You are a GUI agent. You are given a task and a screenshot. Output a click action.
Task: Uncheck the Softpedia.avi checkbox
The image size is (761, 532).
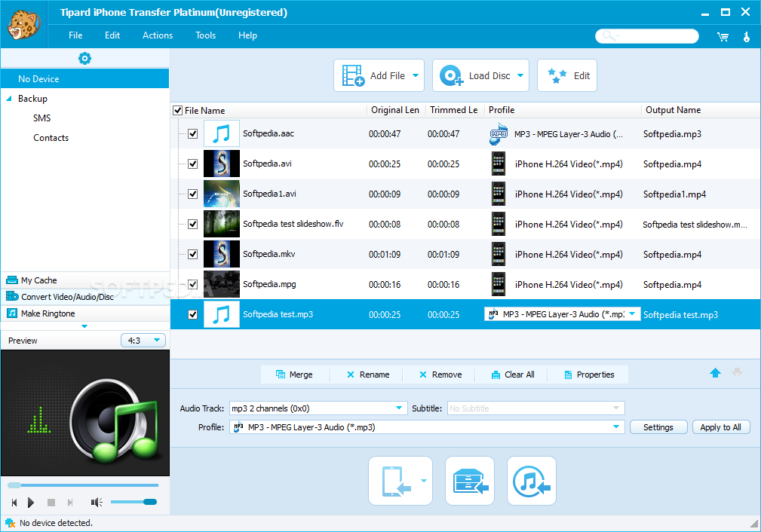coord(192,164)
